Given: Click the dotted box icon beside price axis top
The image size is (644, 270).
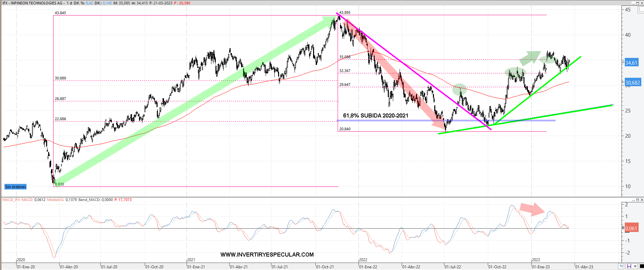Looking at the screenshot, I should point(641,10).
